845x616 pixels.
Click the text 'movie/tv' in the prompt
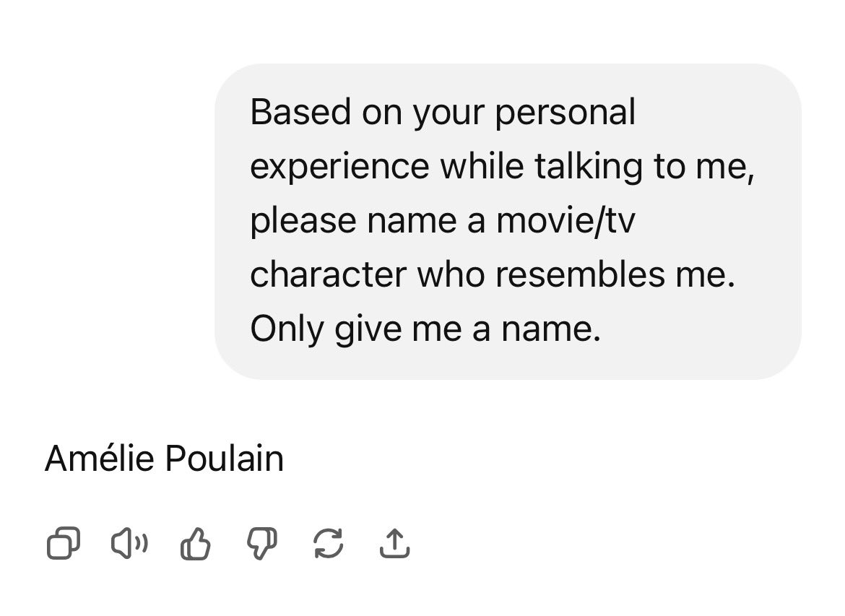(565, 220)
